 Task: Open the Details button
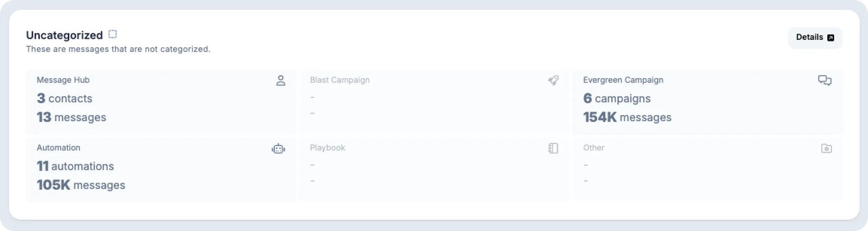coord(815,37)
